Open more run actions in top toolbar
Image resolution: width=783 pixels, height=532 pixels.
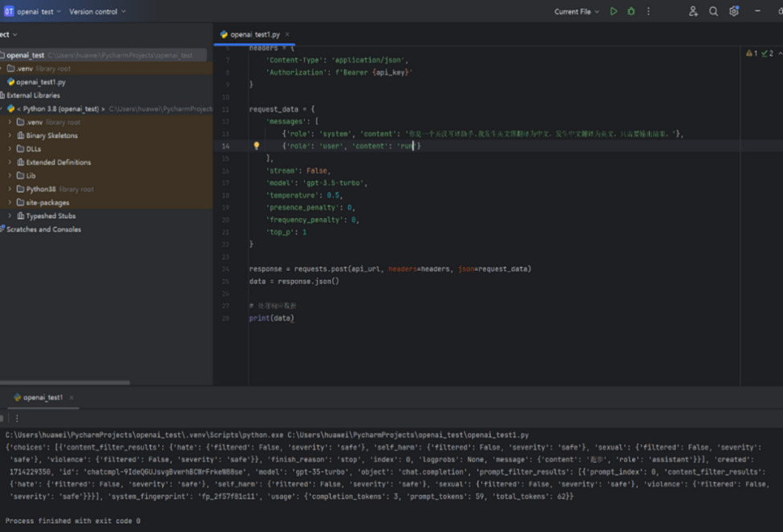649,11
